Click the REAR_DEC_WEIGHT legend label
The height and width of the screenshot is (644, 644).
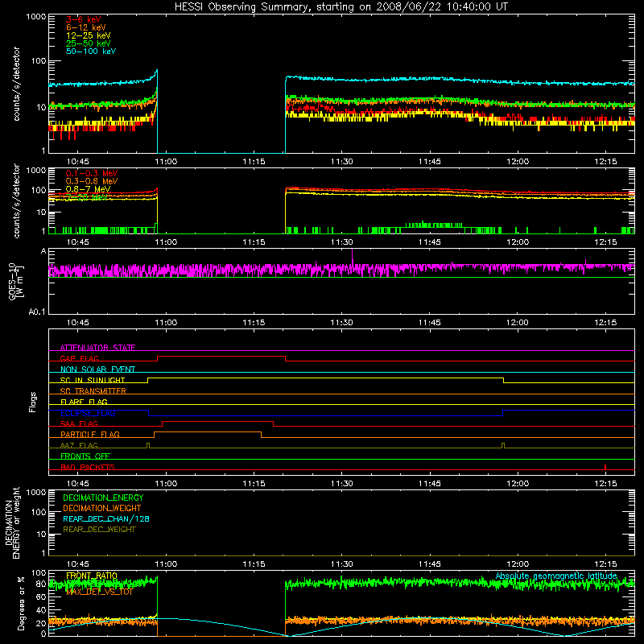point(99,530)
